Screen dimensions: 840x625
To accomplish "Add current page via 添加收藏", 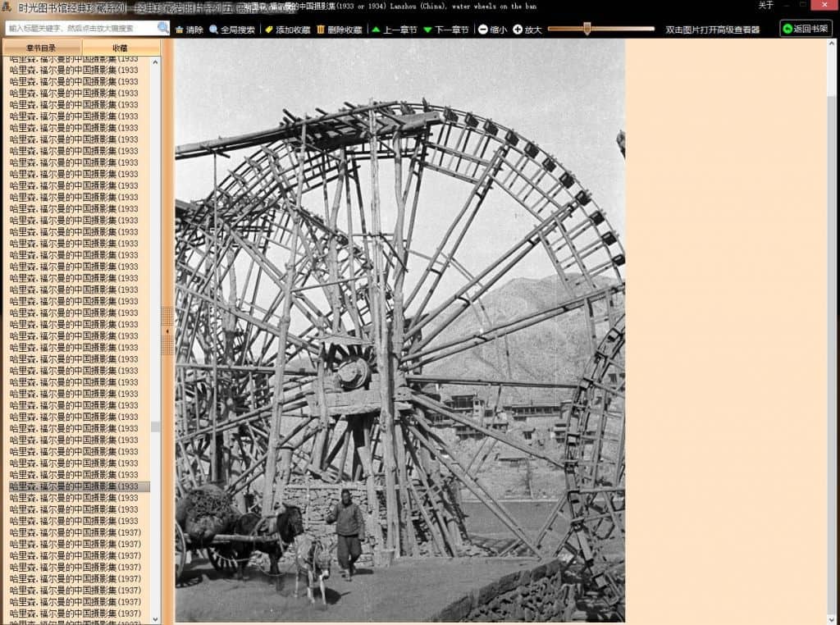I will tap(287, 30).
